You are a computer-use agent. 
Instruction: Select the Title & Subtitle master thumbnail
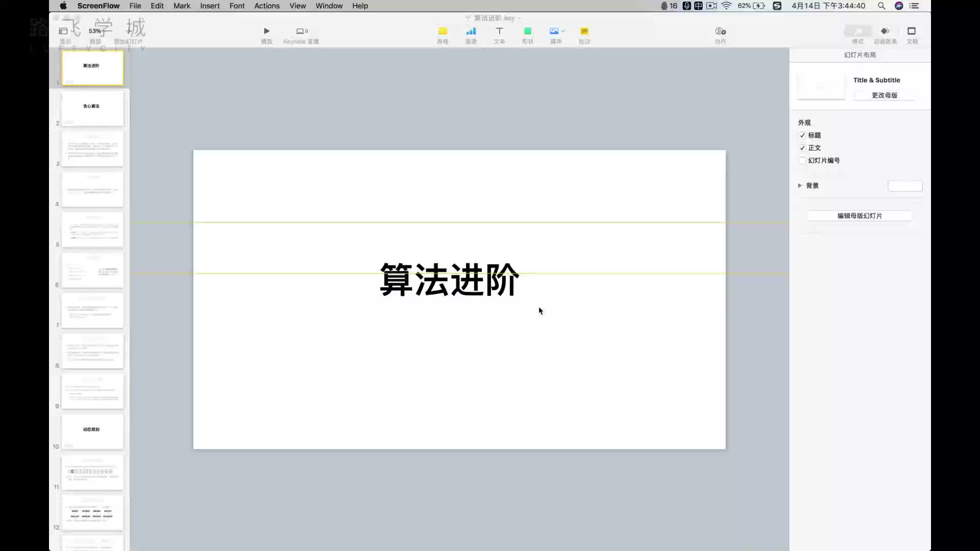[x=821, y=86]
